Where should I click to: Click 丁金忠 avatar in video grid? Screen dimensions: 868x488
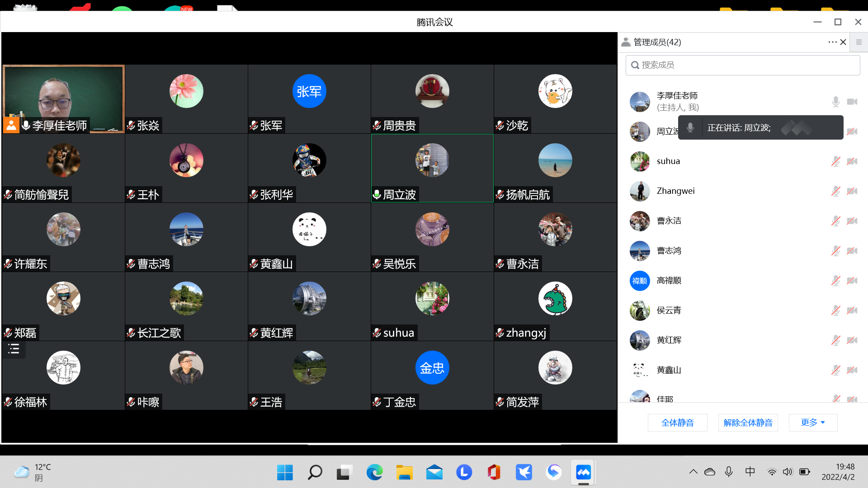click(432, 368)
